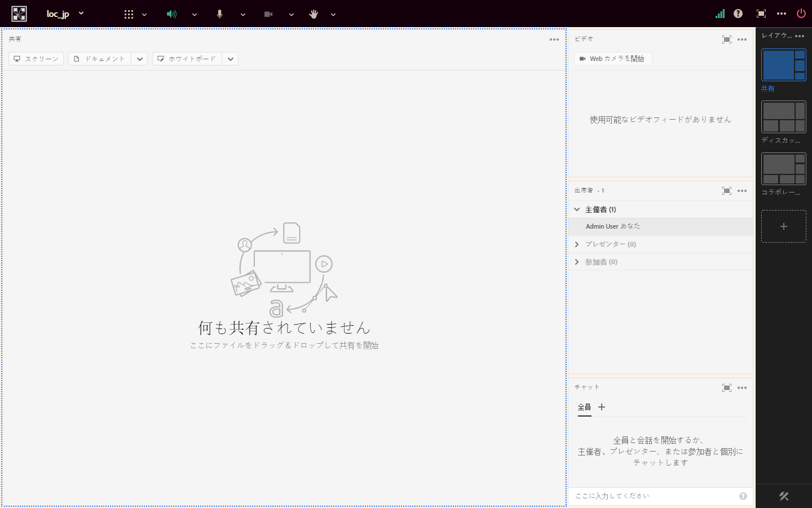Open the loc_jp room name menu
This screenshot has width=812, height=508.
(x=65, y=14)
